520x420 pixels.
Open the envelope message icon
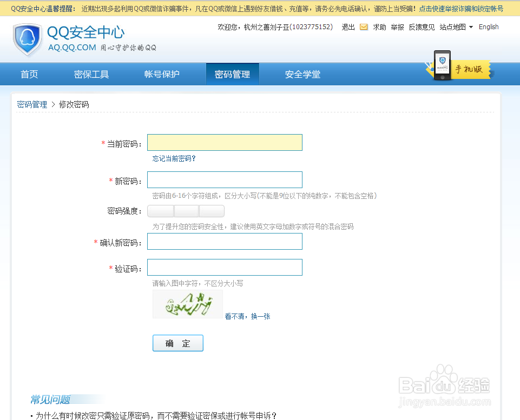[x=364, y=27]
